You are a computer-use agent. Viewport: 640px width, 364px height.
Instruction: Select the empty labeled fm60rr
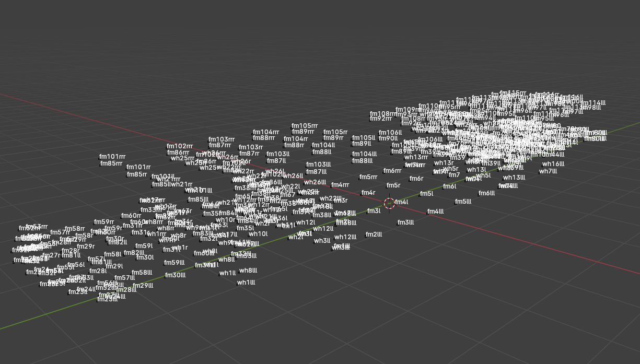pyautogui.click(x=132, y=216)
